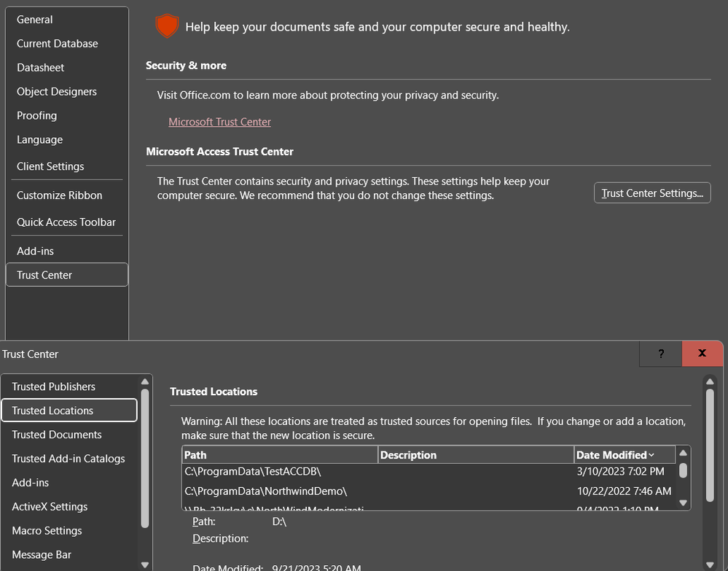Follow the Microsoft Trust Center link
728x571 pixels.
tap(219, 122)
